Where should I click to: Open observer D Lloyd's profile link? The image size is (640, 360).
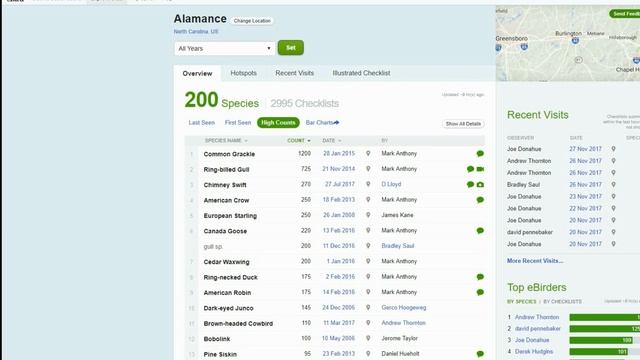coord(391,184)
